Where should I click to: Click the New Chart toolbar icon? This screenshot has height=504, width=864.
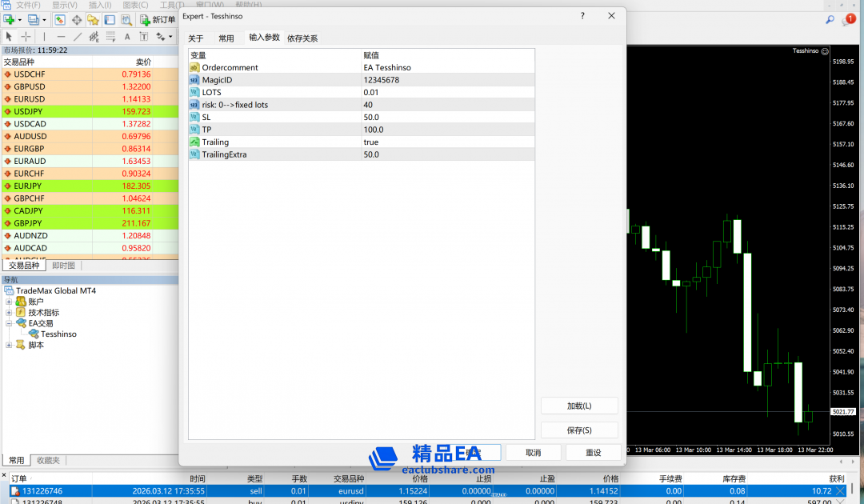pyautogui.click(x=10, y=19)
